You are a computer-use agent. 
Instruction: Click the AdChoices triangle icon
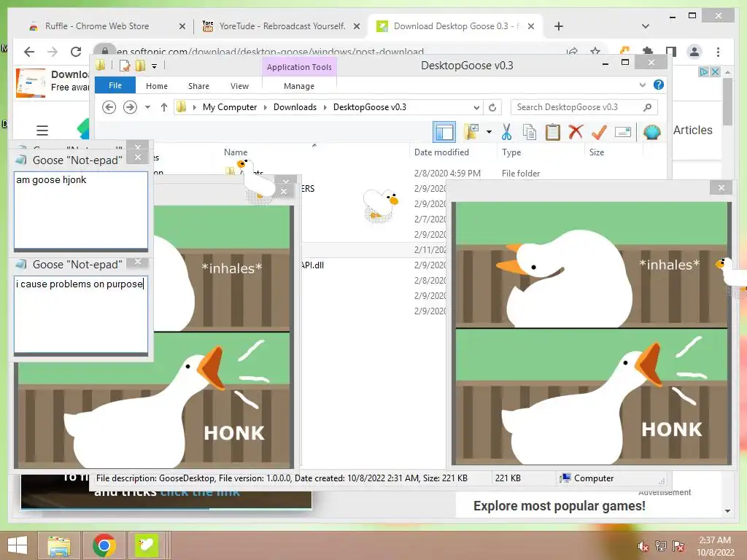click(704, 72)
